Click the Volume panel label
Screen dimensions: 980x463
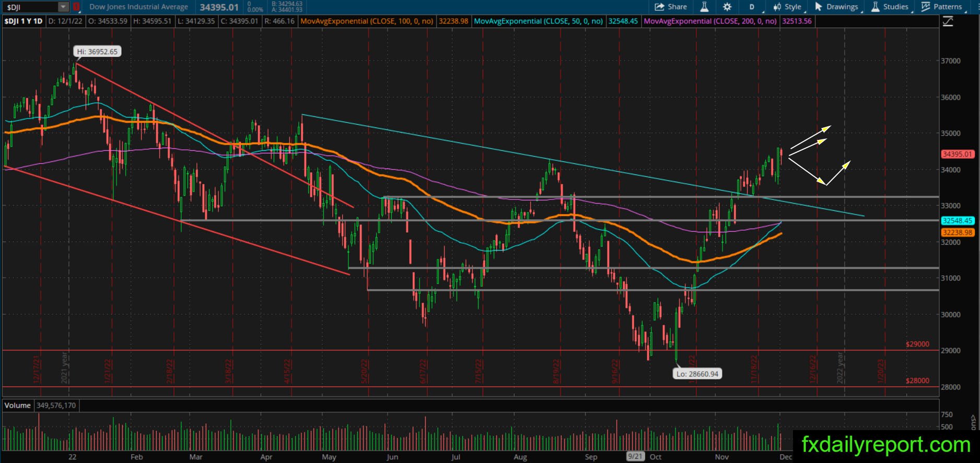18,406
